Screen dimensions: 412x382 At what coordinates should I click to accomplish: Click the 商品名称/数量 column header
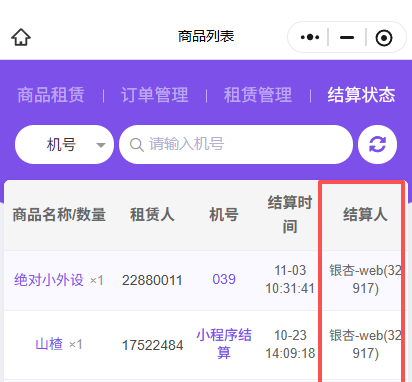point(59,215)
